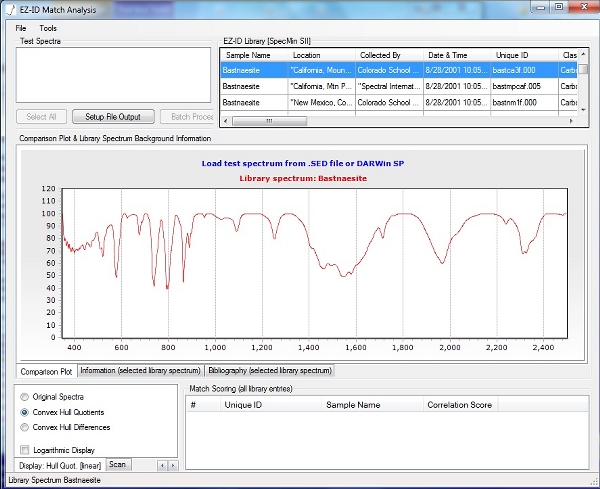
Task: Select Original Spectra radio option
Action: pyautogui.click(x=25, y=397)
